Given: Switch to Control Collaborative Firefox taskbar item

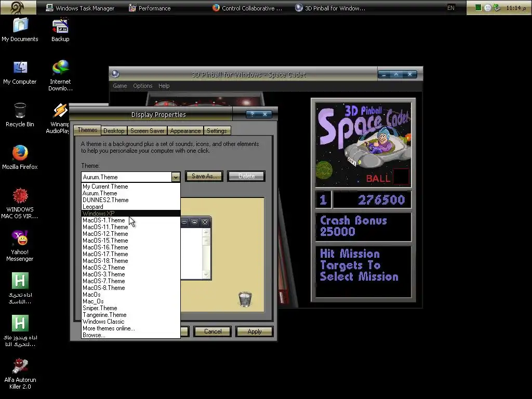Looking at the screenshot, I should tap(247, 8).
